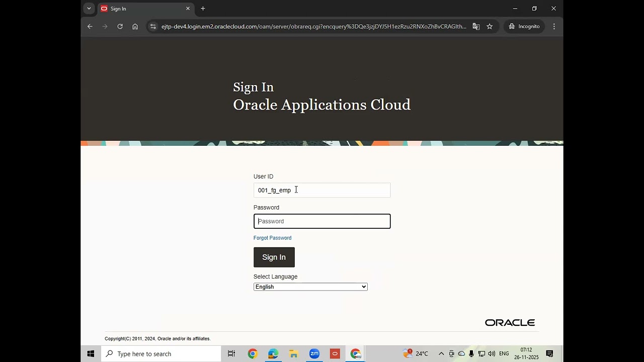644x362 pixels.
Task: Open the Chrome three-dot menu
Action: pyautogui.click(x=554, y=26)
